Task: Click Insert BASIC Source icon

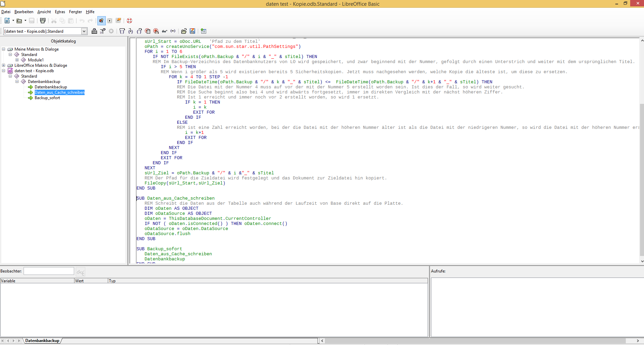Action: point(184,31)
